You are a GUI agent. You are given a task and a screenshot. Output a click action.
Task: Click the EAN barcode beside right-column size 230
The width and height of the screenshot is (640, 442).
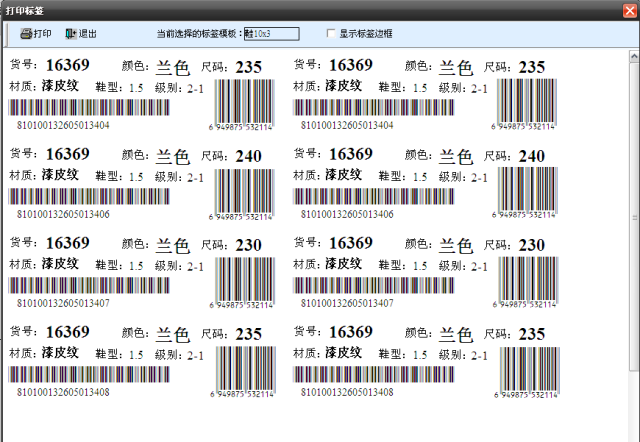pyautogui.click(x=527, y=278)
